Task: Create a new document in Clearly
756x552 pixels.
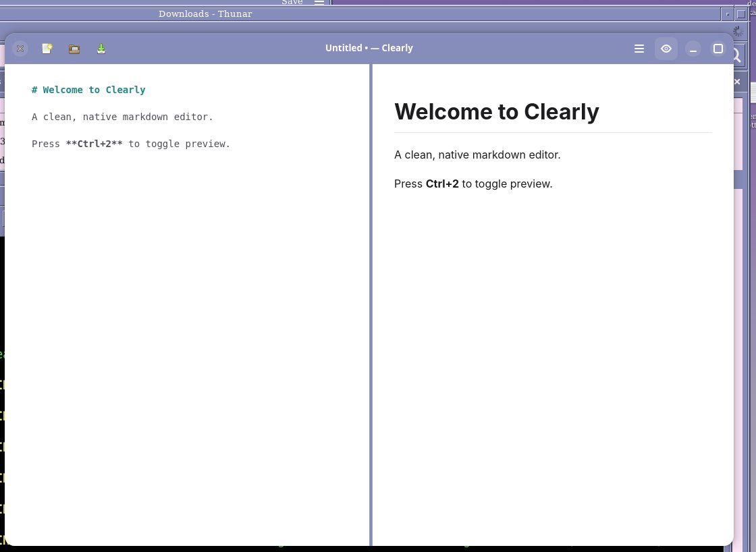Action: 47,48
